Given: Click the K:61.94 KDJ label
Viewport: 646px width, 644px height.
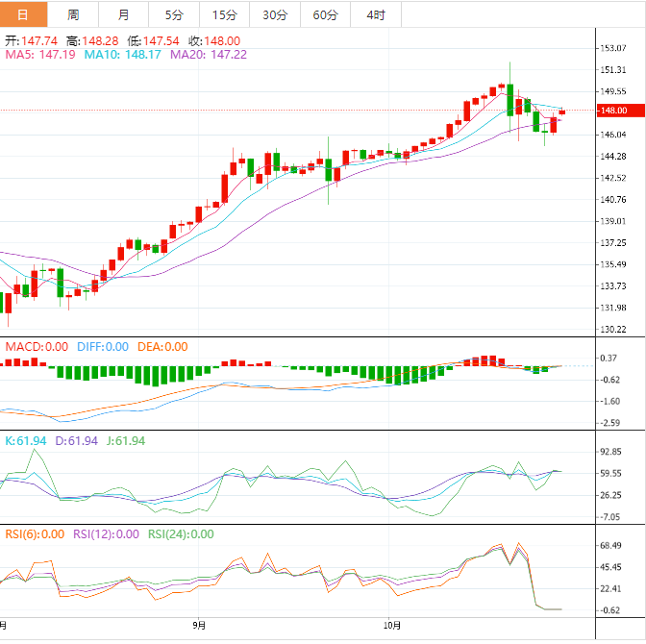Looking at the screenshot, I should [26, 441].
